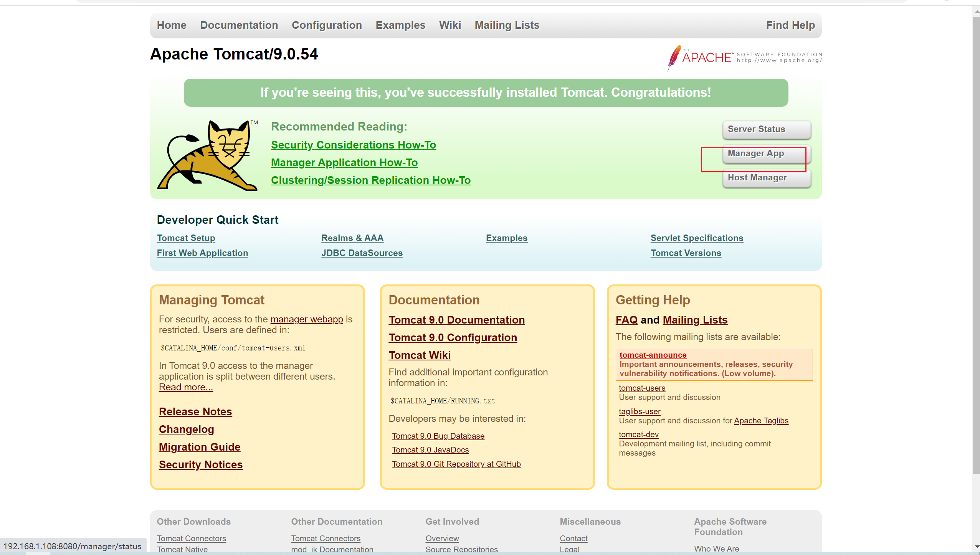Open Tomcat 9.0 JavaDocs link
This screenshot has height=555, width=980.
click(x=430, y=450)
